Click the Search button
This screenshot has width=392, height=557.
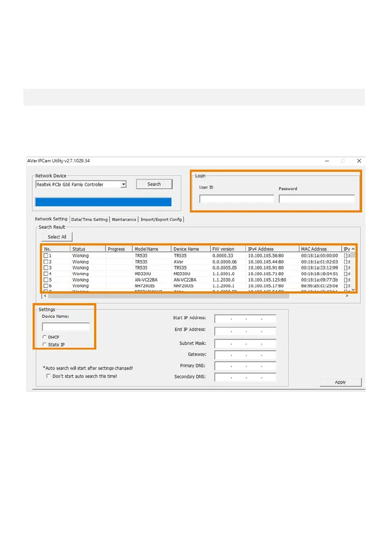pos(154,184)
